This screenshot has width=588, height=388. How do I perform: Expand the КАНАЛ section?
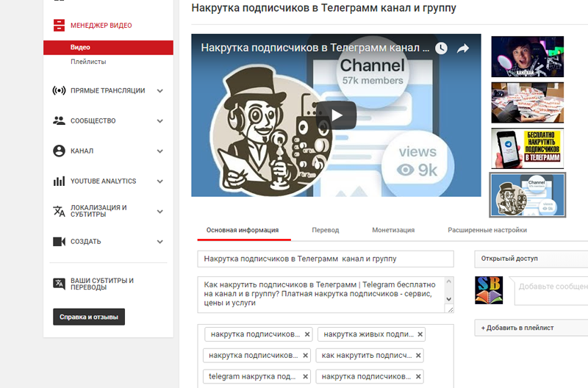pyautogui.click(x=159, y=151)
